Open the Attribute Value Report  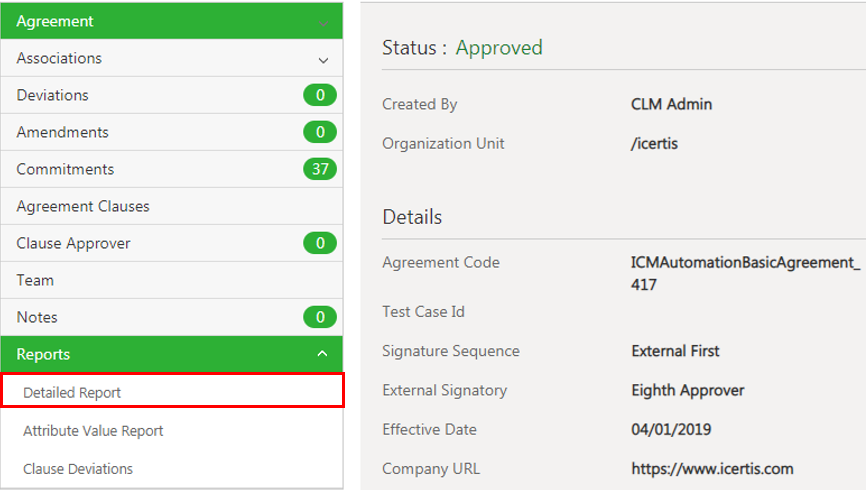coord(93,430)
